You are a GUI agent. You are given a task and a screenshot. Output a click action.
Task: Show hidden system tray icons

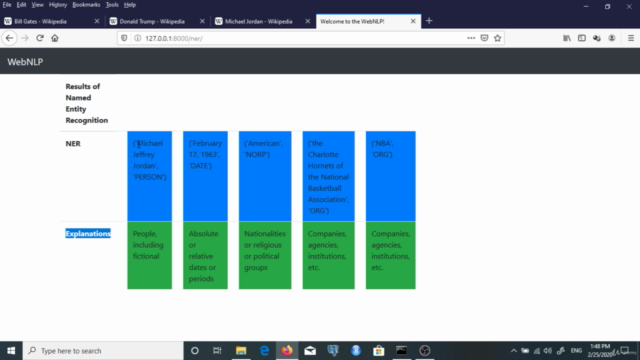click(513, 351)
